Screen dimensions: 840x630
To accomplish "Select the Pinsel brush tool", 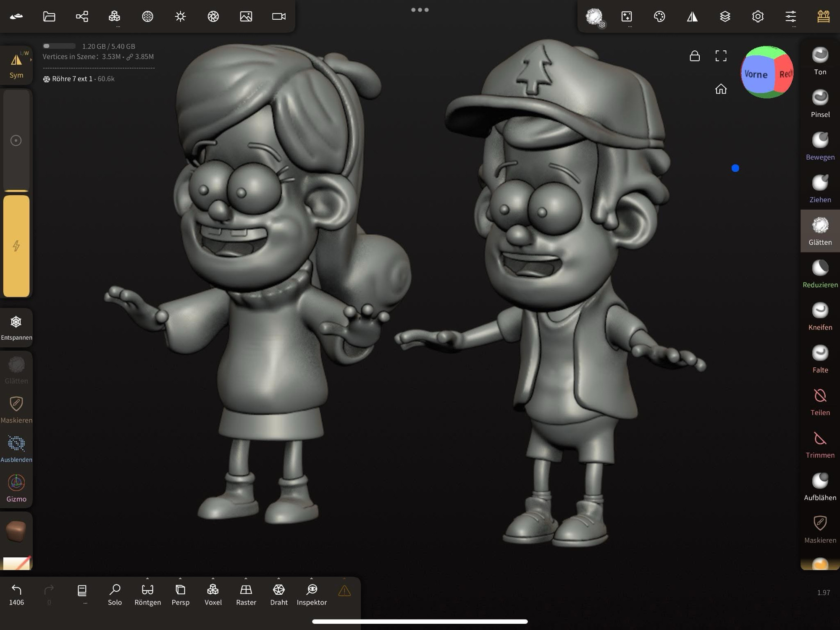I will tap(820, 104).
